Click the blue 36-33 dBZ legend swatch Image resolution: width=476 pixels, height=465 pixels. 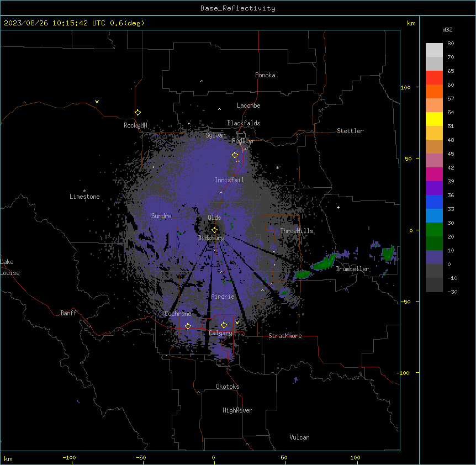click(x=434, y=202)
